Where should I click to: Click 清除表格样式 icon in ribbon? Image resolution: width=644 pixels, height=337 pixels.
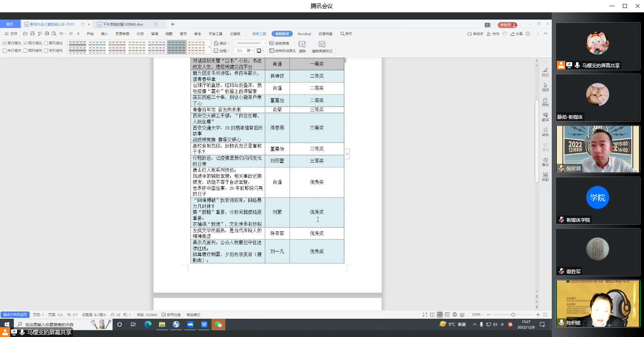(x=322, y=46)
